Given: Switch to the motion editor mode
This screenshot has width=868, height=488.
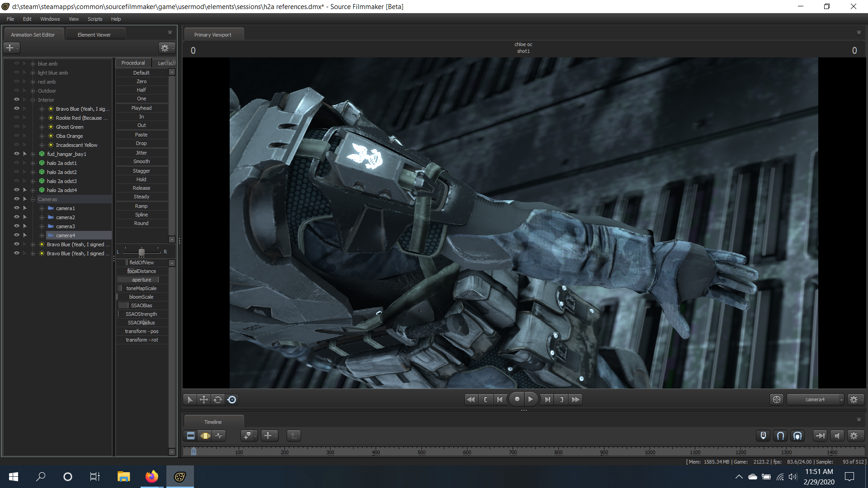Looking at the screenshot, I should coord(205,436).
